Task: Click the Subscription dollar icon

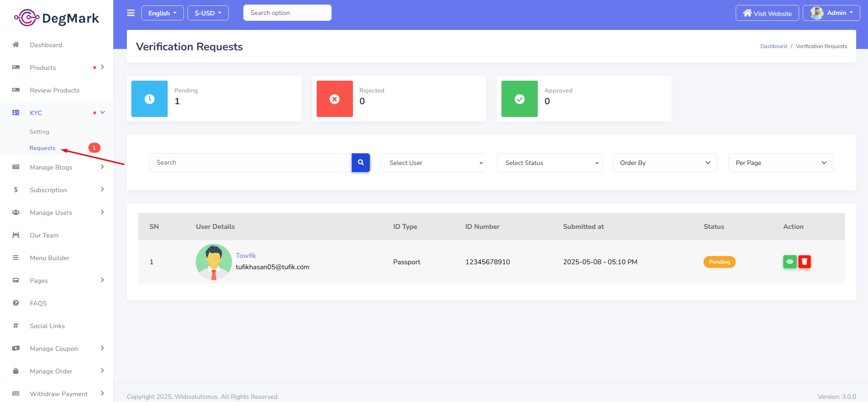Action: pos(16,189)
